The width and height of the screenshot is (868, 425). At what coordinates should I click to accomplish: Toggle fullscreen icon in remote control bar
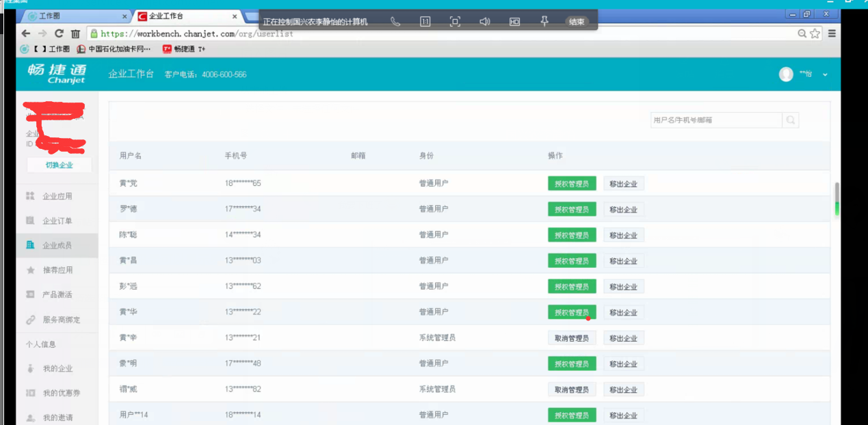tap(455, 21)
